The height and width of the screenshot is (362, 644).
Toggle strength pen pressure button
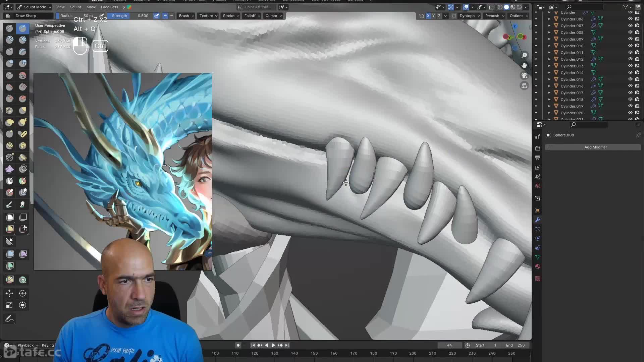[157, 16]
